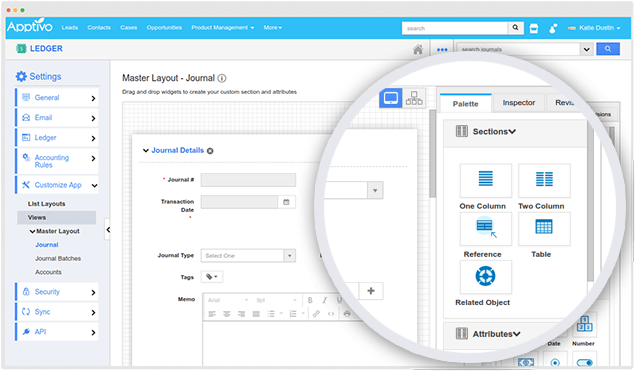Screen dimensions: 635x371
Task: Pick the Related Object widget
Action: point(486,277)
